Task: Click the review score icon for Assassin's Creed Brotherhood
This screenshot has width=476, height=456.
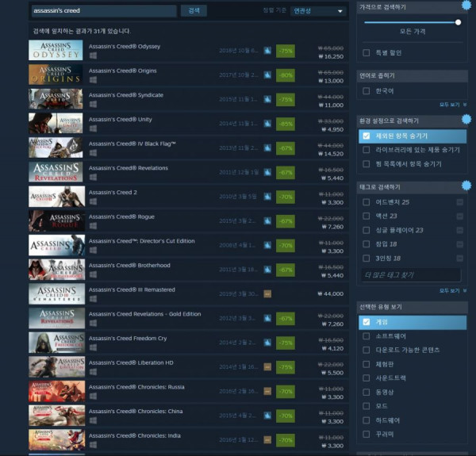Action: point(267,270)
